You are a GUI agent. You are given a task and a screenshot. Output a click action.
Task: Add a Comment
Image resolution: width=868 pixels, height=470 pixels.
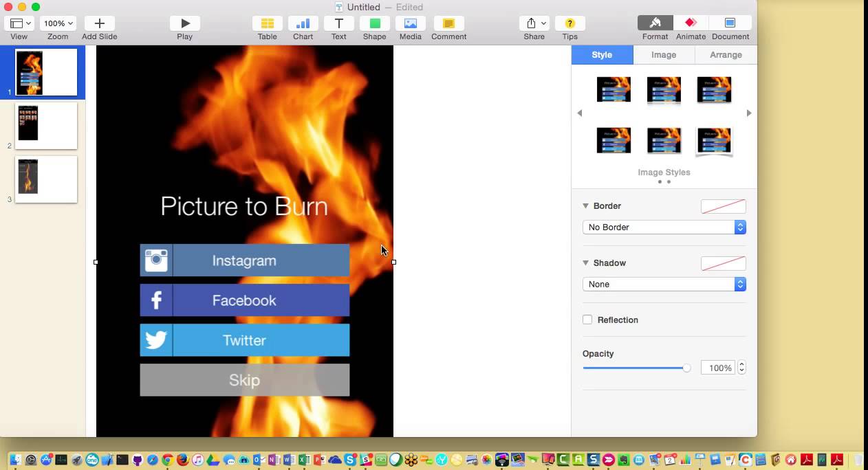(449, 23)
